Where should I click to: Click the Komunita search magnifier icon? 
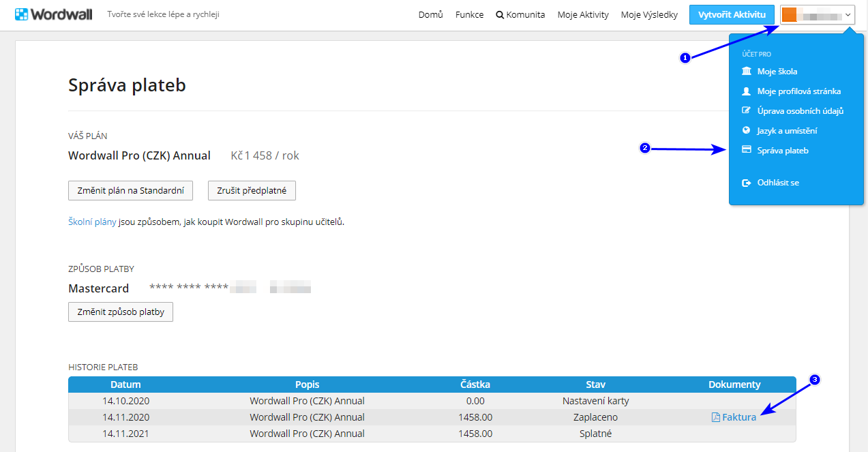500,15
